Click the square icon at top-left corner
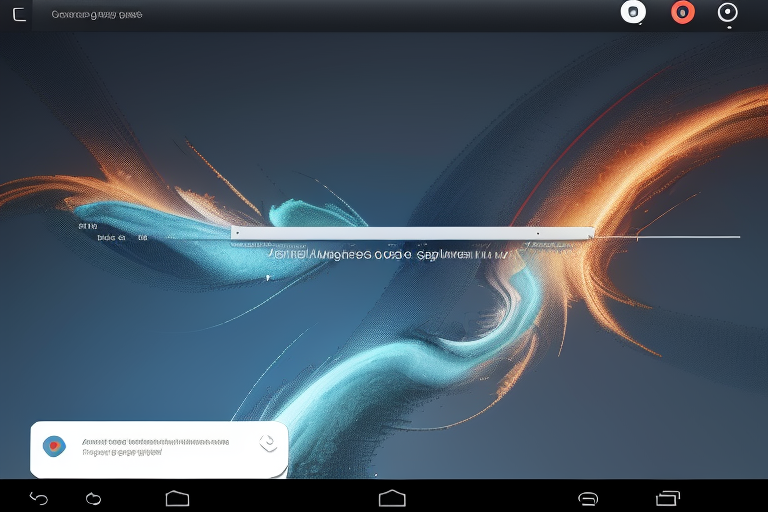Viewport: 768px width, 512px height. tap(19, 14)
